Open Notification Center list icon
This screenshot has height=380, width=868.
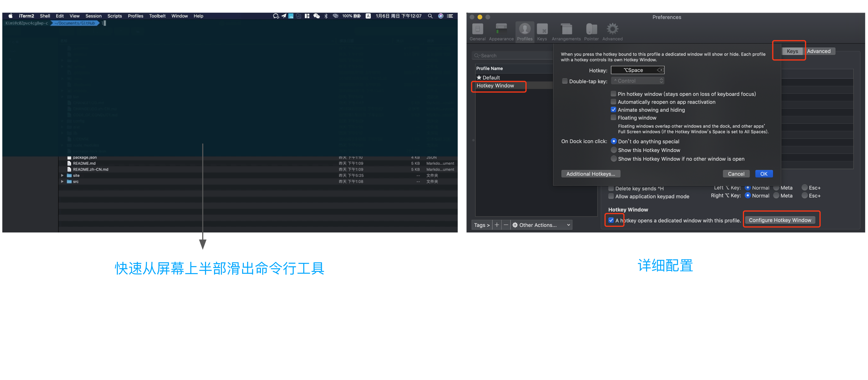pyautogui.click(x=450, y=16)
